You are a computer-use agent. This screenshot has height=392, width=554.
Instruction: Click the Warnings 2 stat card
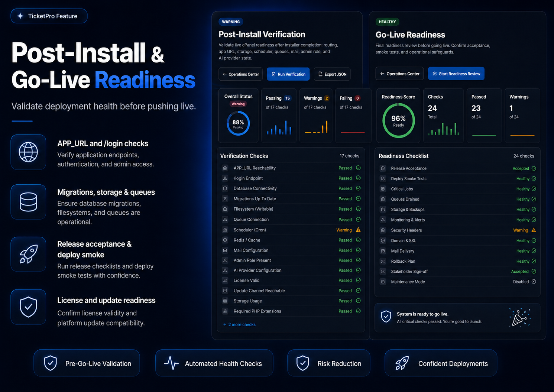(x=316, y=116)
